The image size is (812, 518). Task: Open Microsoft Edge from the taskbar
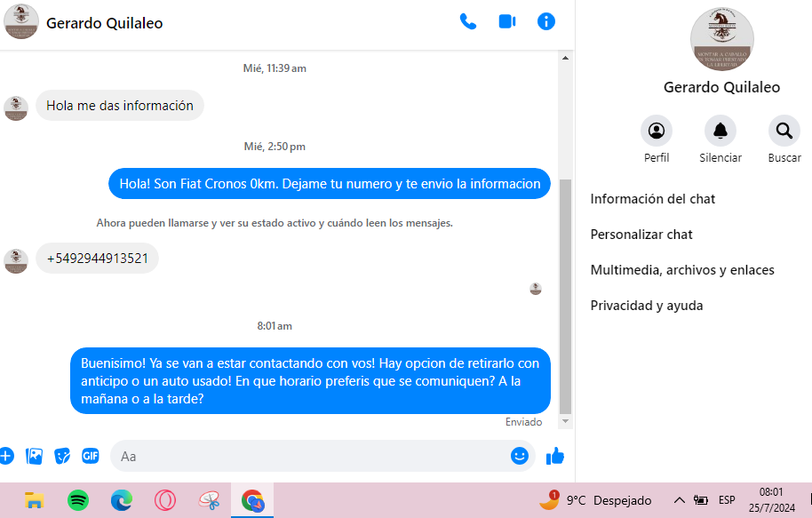[x=122, y=500]
